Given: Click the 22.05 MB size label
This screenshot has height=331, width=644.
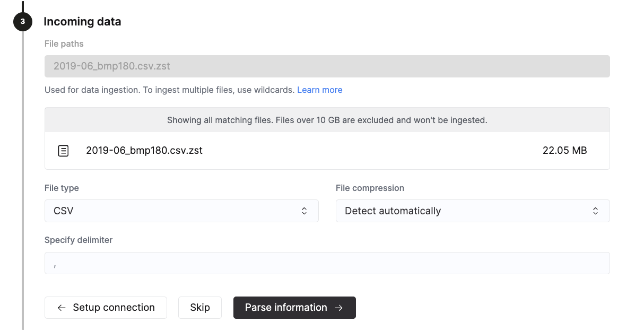Looking at the screenshot, I should click(566, 151).
